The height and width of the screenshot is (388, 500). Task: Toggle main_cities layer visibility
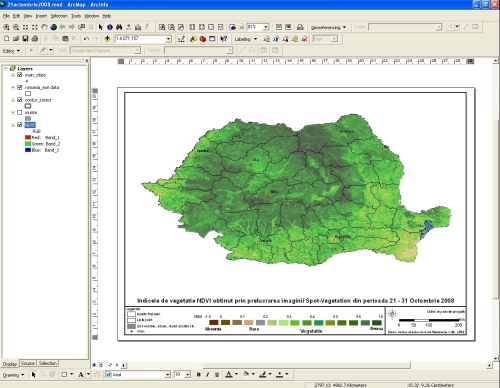(20, 75)
